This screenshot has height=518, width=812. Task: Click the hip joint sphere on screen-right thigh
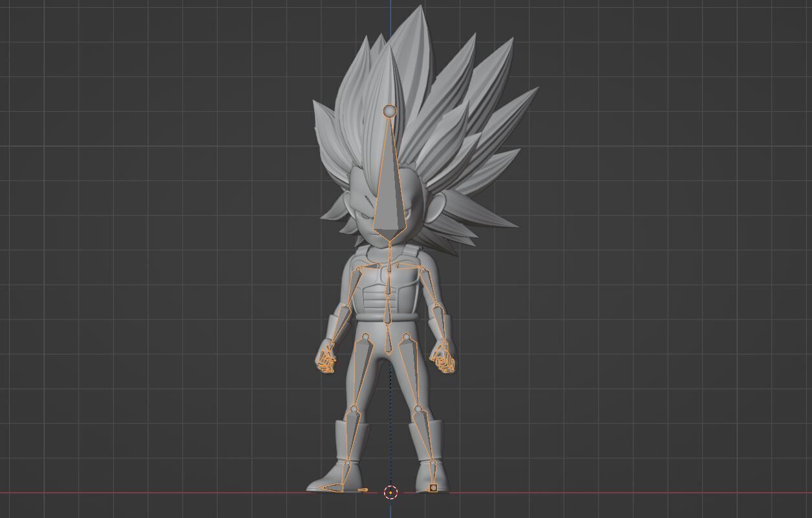coord(407,337)
